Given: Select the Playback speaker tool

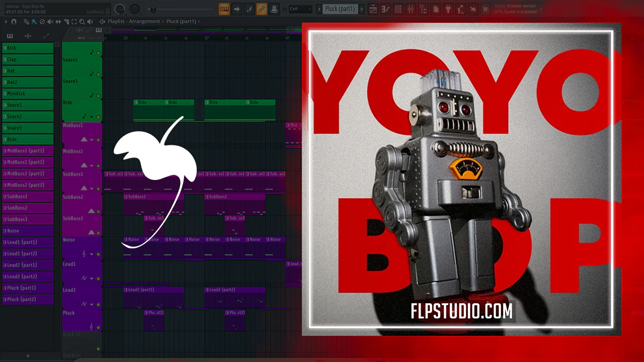Looking at the screenshot, I should 90,22.
